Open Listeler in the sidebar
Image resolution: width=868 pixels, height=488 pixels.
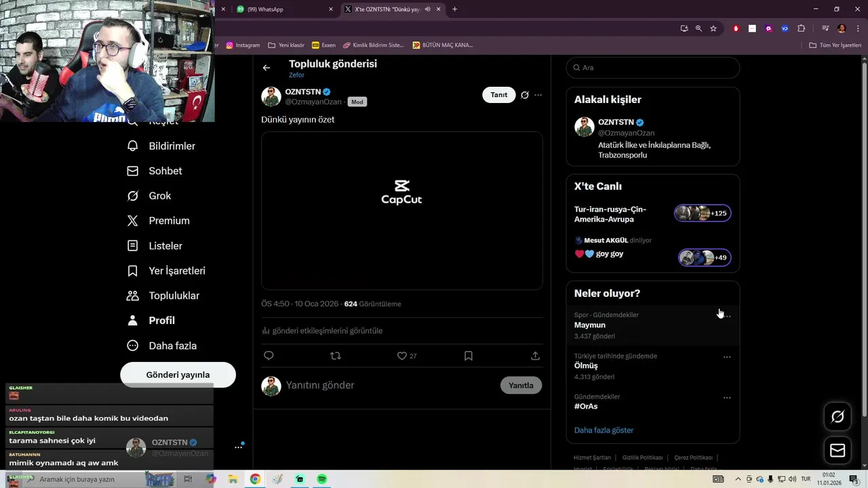(155, 246)
